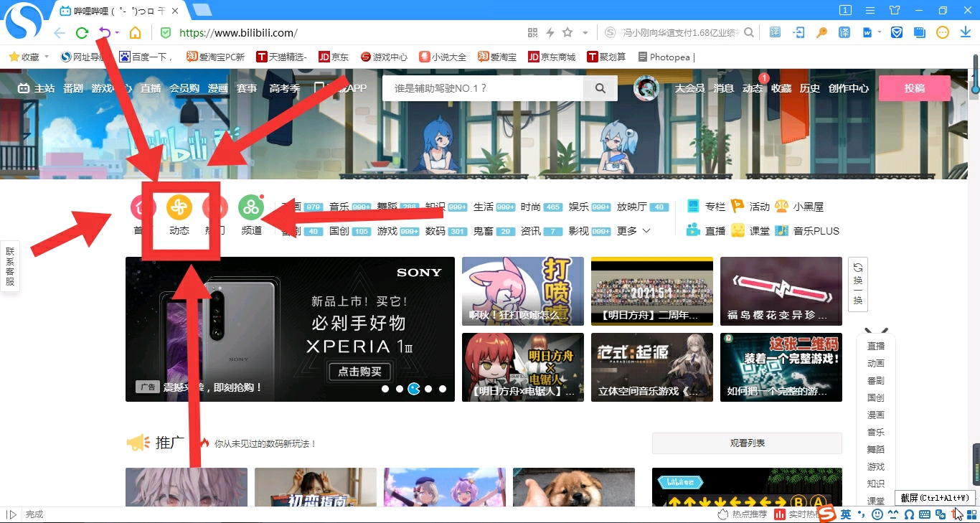The width and height of the screenshot is (980, 523).
Task: Click the 换一换 refresh recommendations button
Action: pos(857,284)
